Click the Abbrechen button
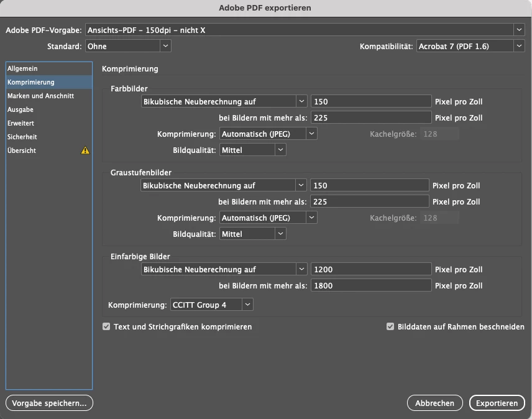 (x=434, y=403)
